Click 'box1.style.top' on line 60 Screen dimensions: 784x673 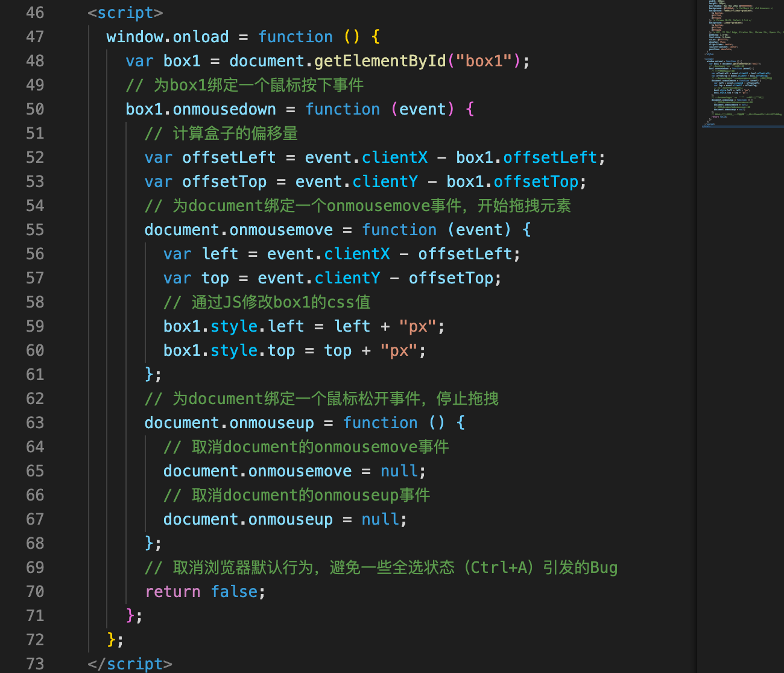229,350
